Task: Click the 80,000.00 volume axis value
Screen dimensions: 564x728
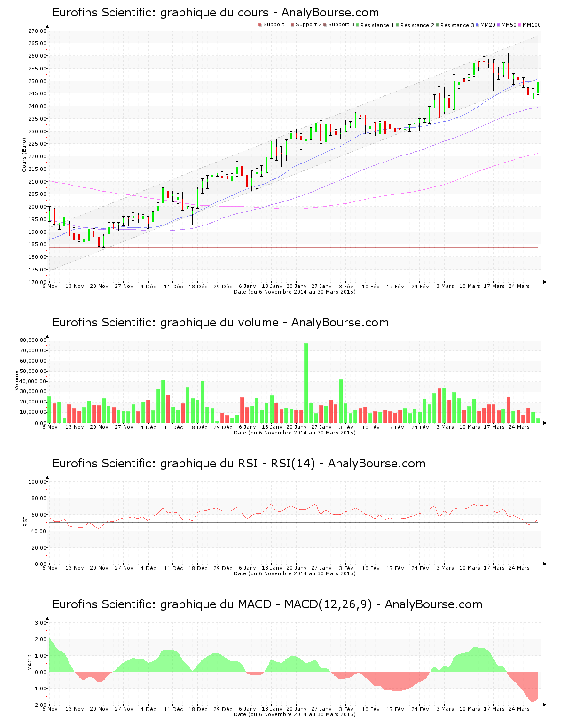Action: (x=33, y=340)
